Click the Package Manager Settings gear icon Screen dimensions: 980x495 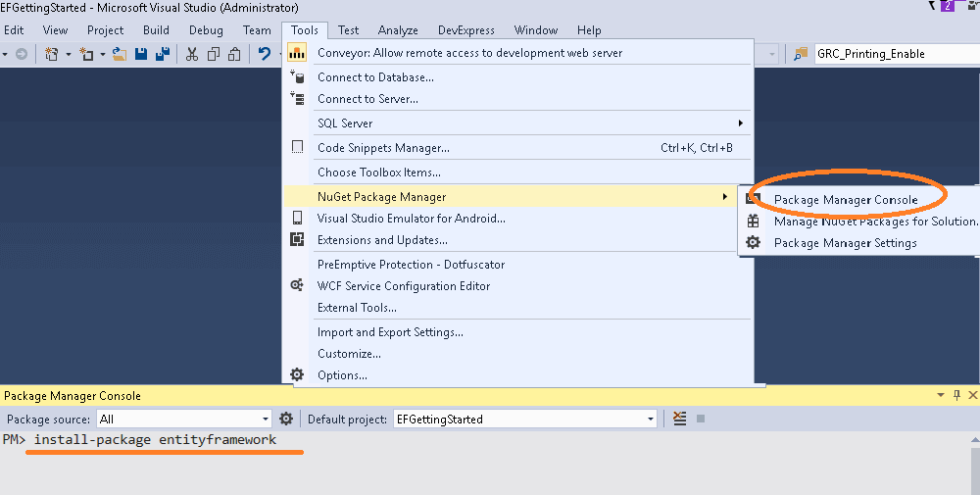(753, 242)
